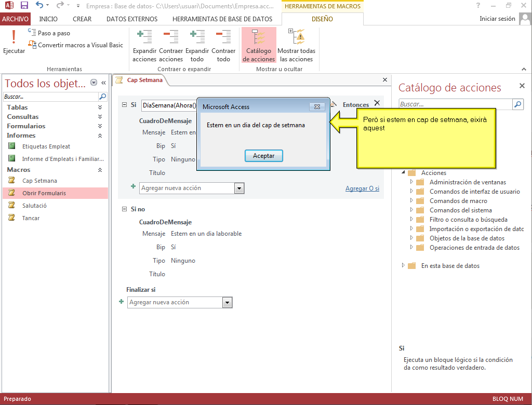
Task: Delete the Si block with X
Action: [377, 102]
